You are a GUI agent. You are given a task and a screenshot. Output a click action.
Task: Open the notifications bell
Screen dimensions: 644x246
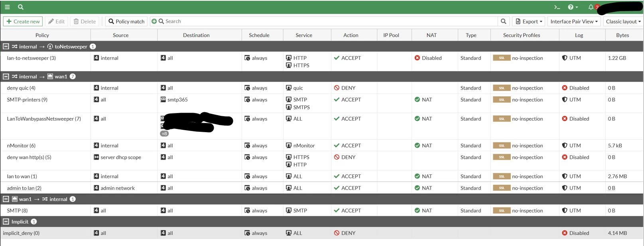coord(591,7)
